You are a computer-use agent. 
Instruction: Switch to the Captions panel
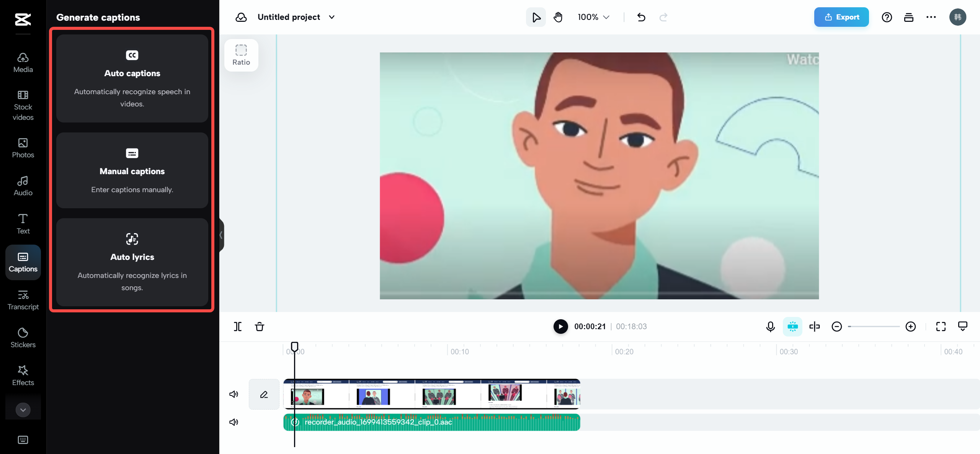pyautogui.click(x=23, y=262)
